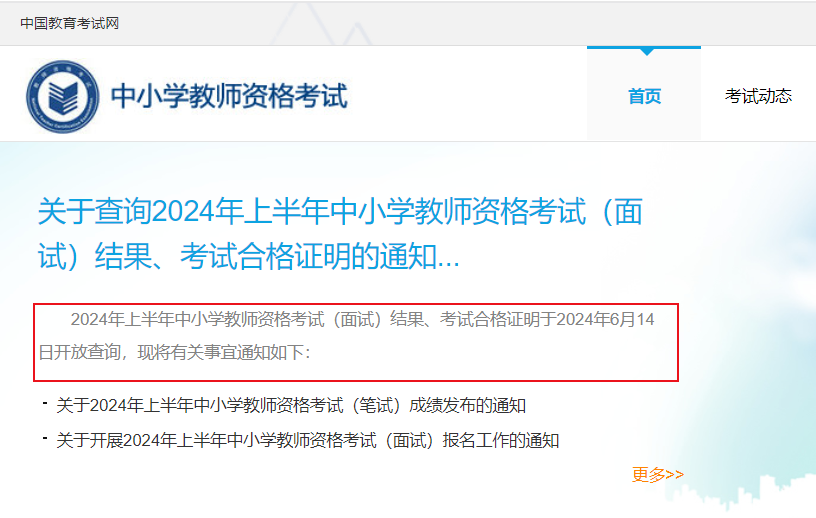Image resolution: width=816 pixels, height=518 pixels.
Task: Click the orange 更多>> link
Action: (x=658, y=475)
